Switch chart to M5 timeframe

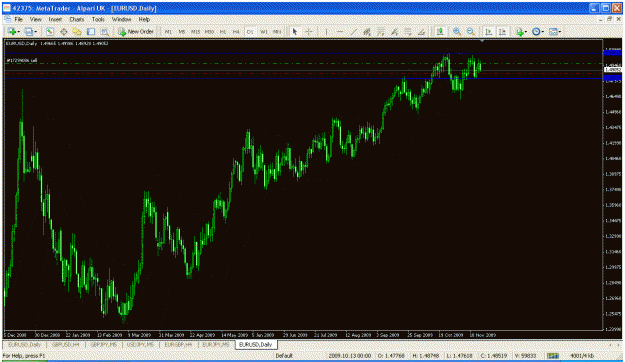click(x=182, y=31)
